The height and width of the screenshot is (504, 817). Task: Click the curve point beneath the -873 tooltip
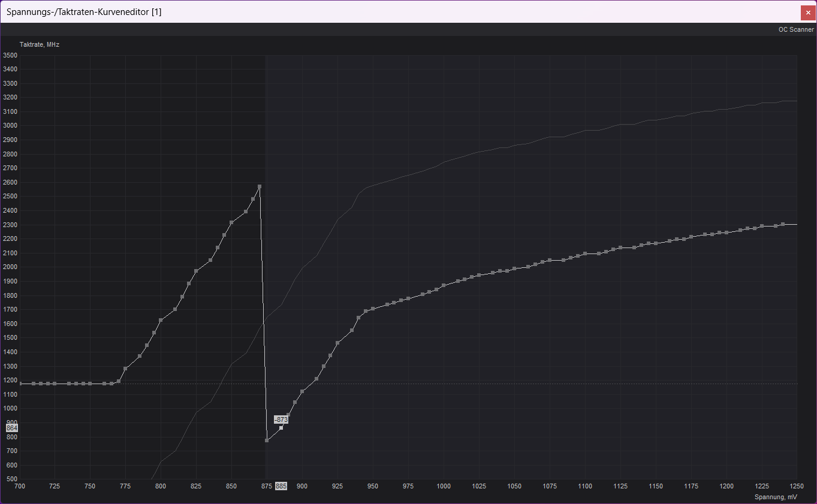click(x=281, y=428)
